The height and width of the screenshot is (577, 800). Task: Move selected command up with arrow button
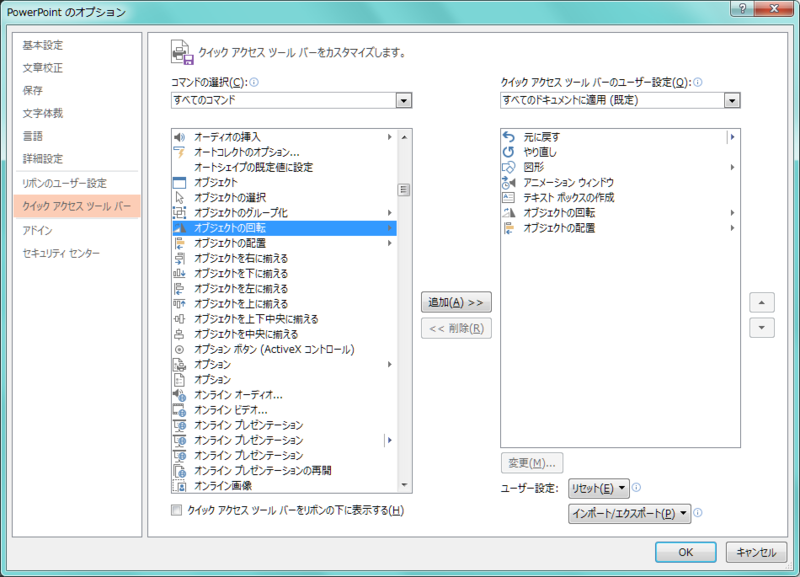(x=762, y=303)
